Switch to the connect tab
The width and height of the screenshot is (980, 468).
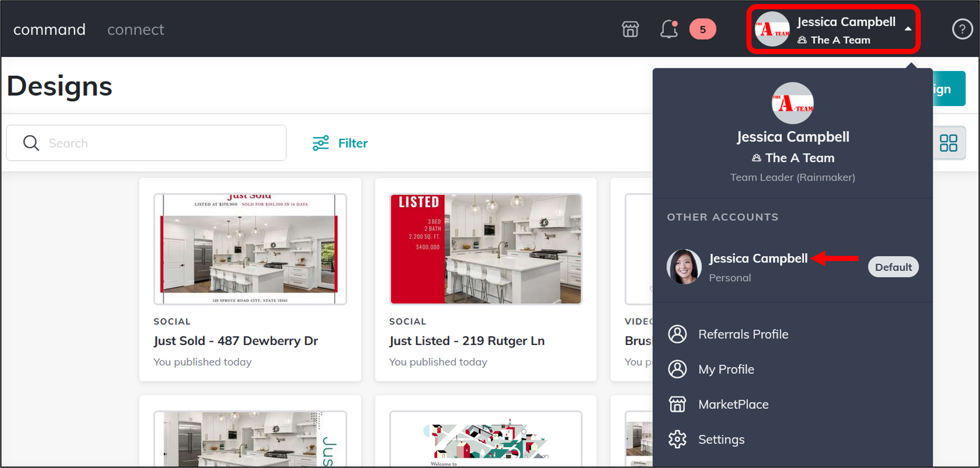(x=136, y=29)
